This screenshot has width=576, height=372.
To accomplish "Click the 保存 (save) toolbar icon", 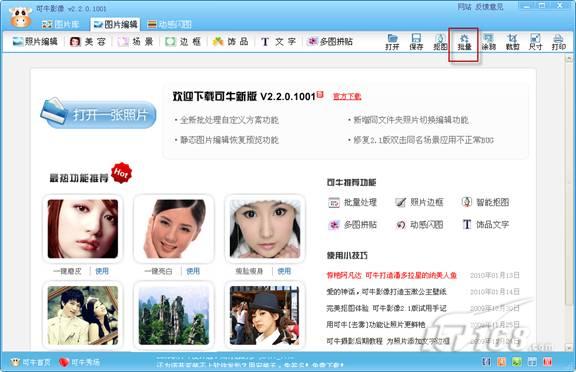I will click(x=416, y=42).
